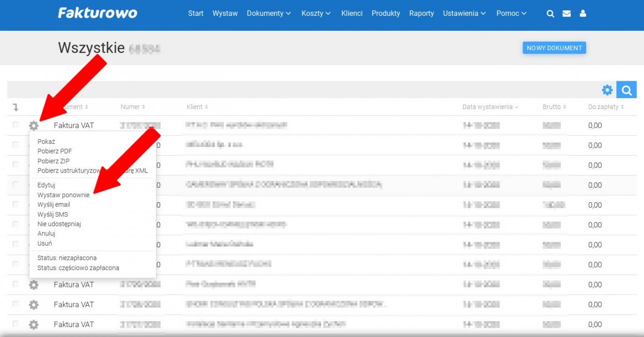The image size is (644, 337).
Task: Click the gear icon of the first Faktura VAT row
Action: pos(34,126)
